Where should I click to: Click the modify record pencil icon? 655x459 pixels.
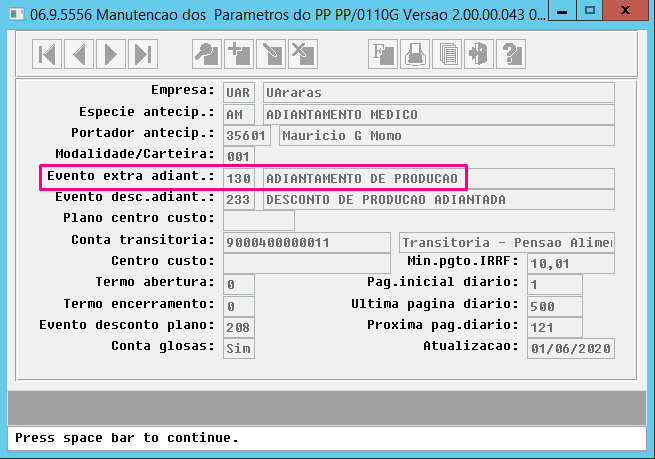[271, 54]
